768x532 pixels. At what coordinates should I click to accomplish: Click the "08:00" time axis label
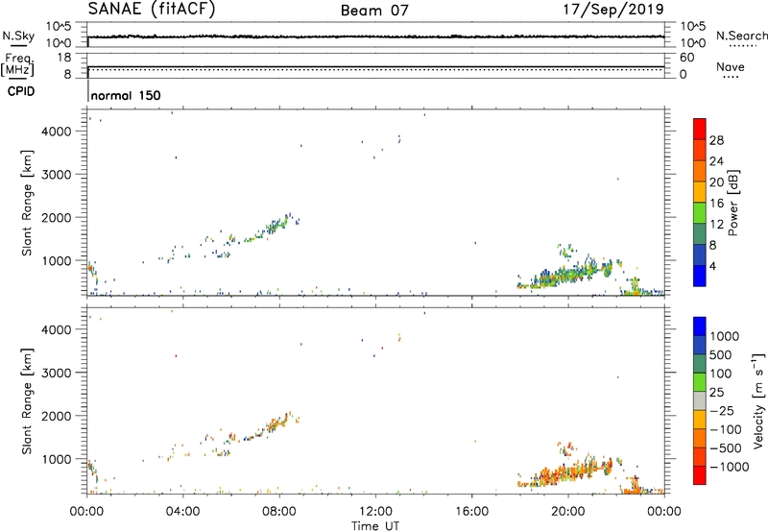pos(279,512)
